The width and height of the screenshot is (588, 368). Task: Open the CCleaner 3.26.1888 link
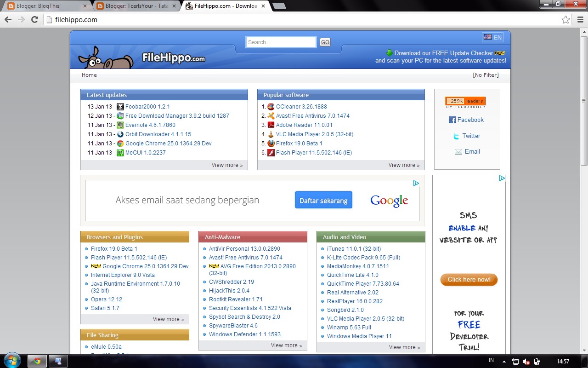pyautogui.click(x=301, y=107)
